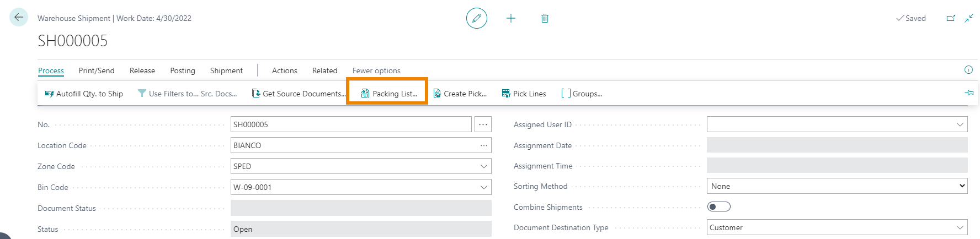Open the info factbox icon
This screenshot has height=239, width=980.
pyautogui.click(x=968, y=70)
